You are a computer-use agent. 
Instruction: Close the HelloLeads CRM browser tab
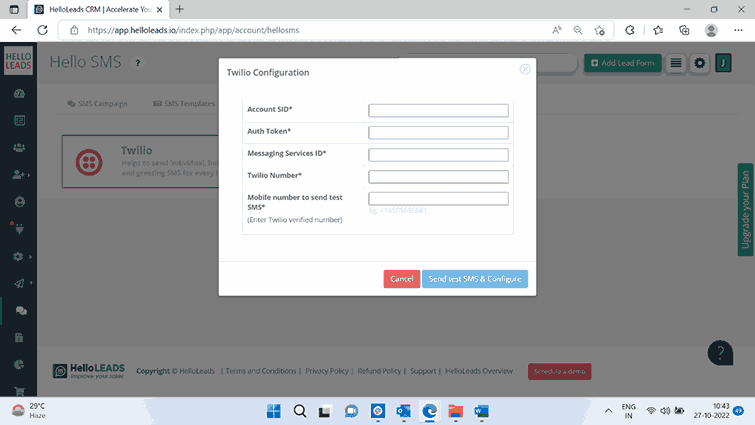pyautogui.click(x=159, y=10)
